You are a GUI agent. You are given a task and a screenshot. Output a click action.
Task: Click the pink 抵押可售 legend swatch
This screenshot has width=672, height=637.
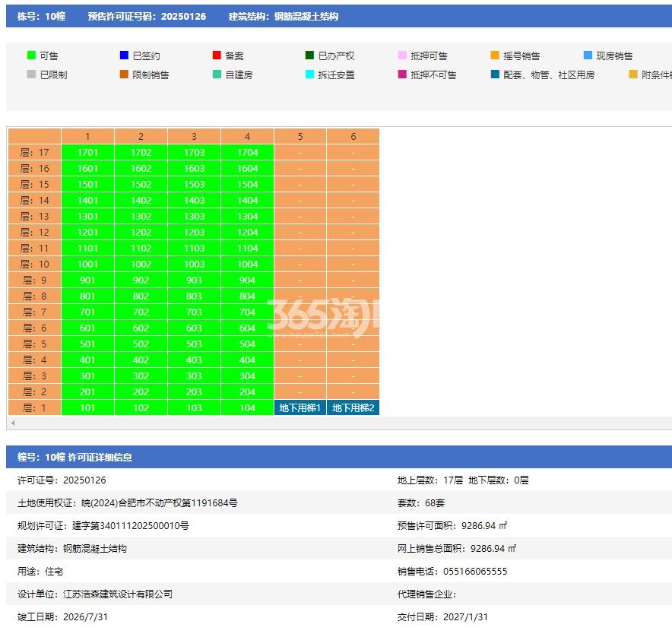[x=402, y=55]
